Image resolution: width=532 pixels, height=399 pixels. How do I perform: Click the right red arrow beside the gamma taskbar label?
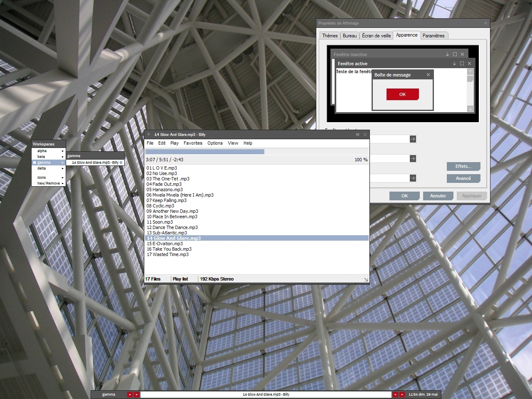pyautogui.click(x=136, y=394)
